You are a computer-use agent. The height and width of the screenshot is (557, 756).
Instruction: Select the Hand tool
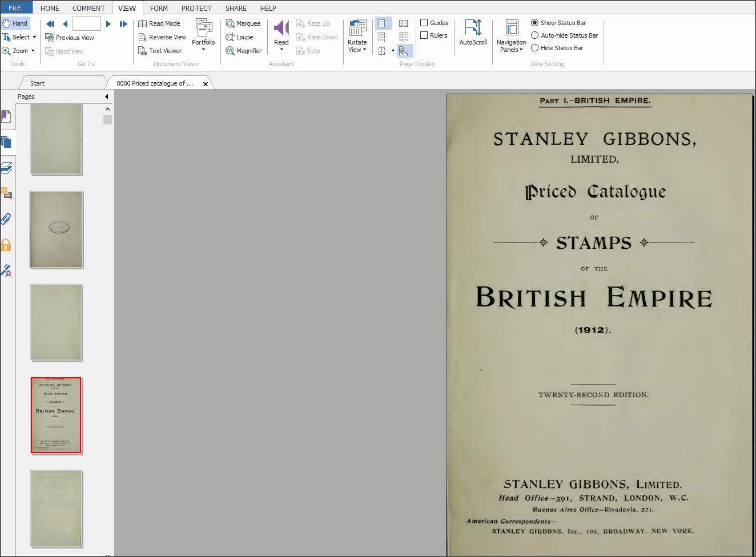tap(15, 23)
